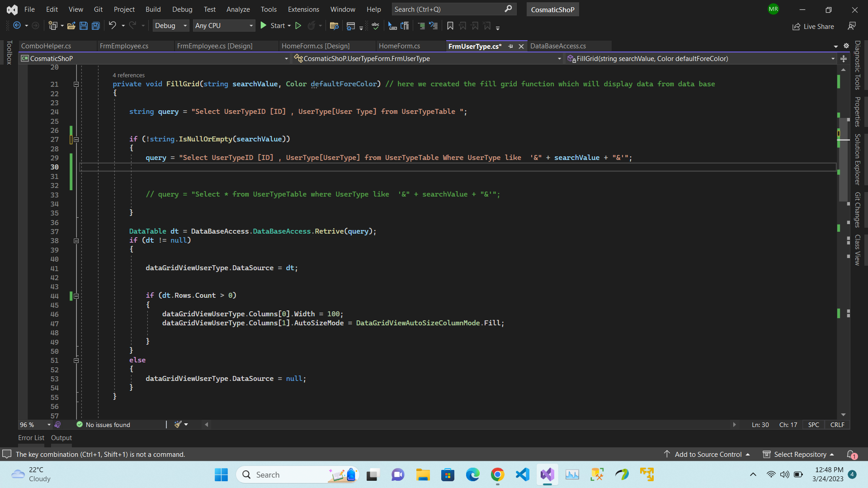Toggle a bookmark on the current line
868x488 pixels.
[x=450, y=26]
